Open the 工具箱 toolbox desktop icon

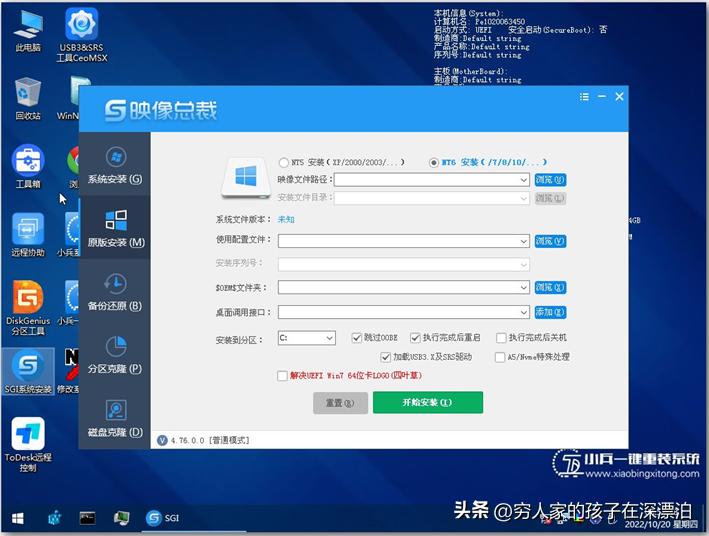[28, 166]
